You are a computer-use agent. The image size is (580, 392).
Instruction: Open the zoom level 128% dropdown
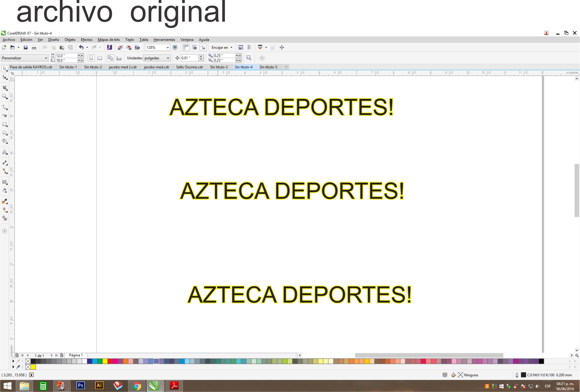pos(167,47)
